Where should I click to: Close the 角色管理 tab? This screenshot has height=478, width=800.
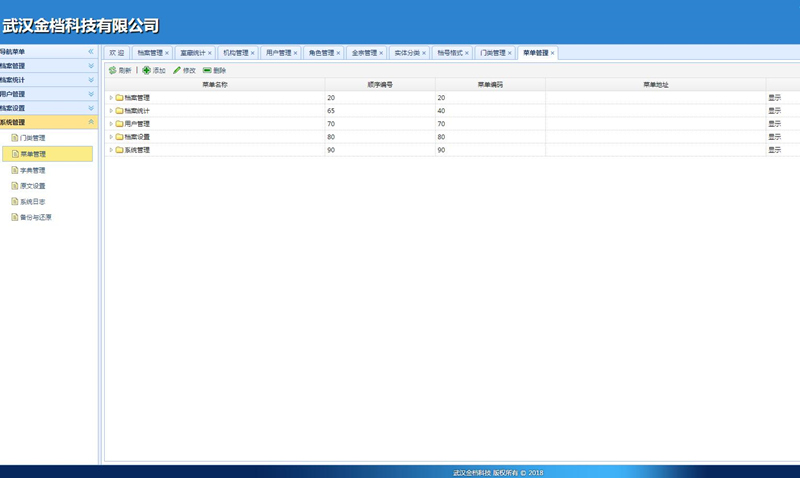(338, 53)
